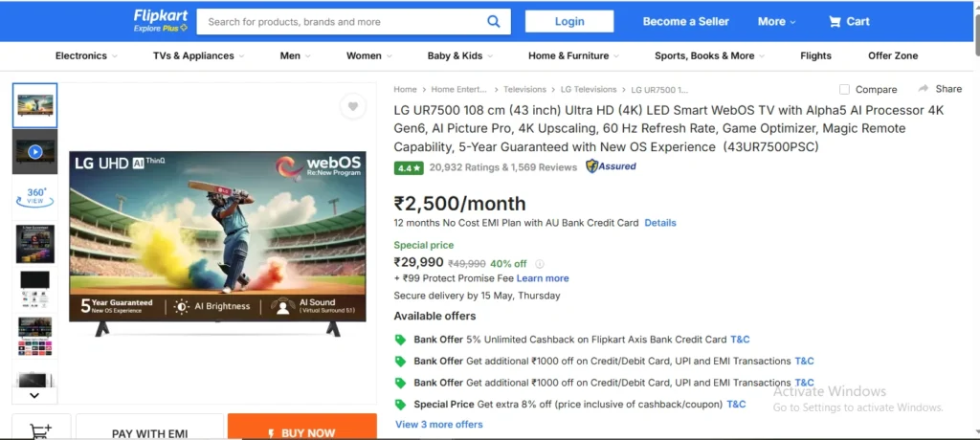Expand the Women category menu
Viewport: 980px width, 440px height.
tap(369, 55)
